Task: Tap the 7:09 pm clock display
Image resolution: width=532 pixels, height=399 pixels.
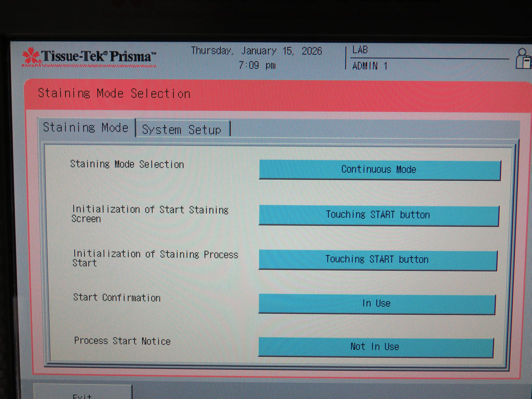Action: coord(257,65)
